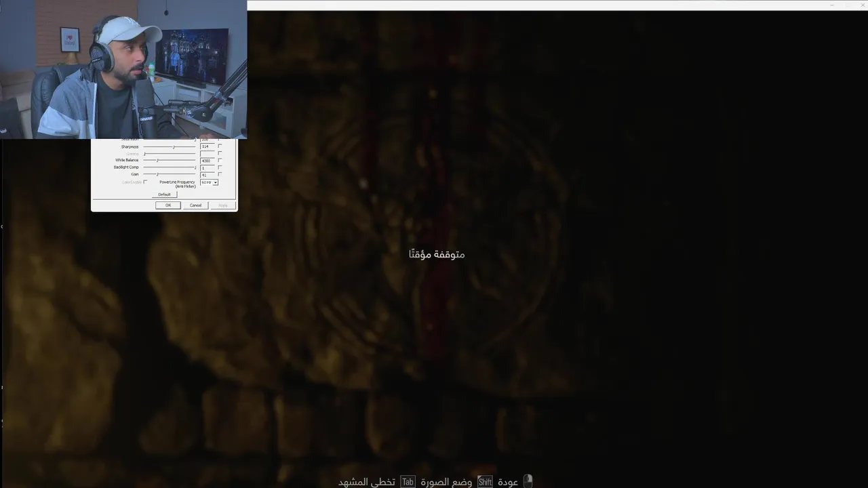Minimize the game window

(832, 5)
